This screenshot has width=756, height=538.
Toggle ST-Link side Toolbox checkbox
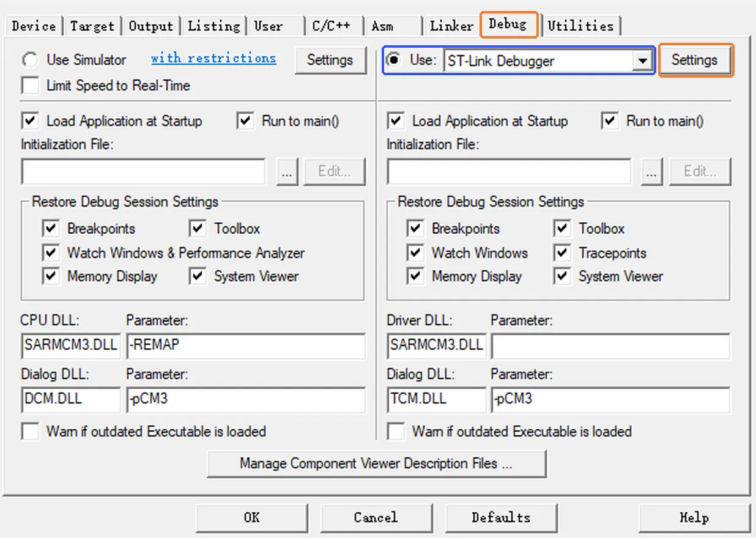pyautogui.click(x=562, y=229)
